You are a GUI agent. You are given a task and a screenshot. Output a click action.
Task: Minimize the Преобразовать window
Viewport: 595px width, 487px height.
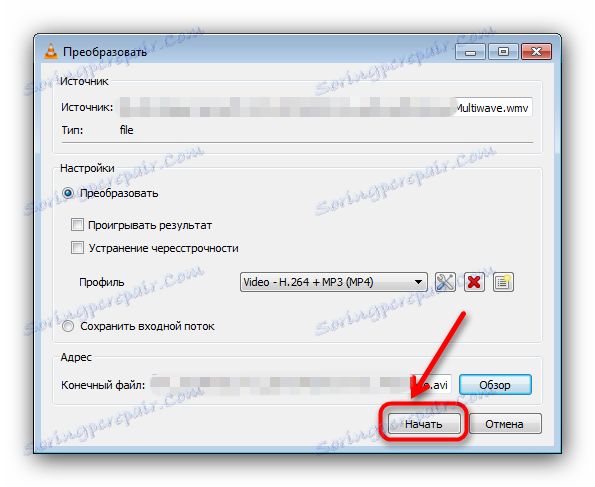click(470, 52)
